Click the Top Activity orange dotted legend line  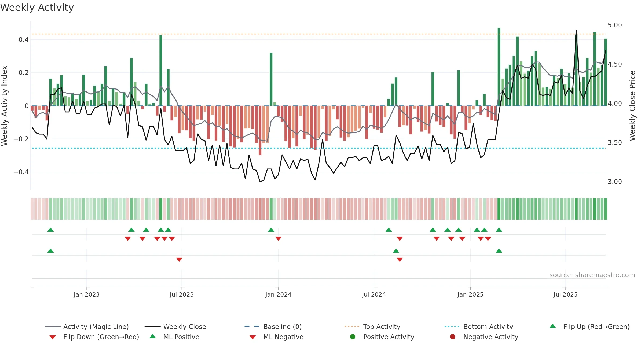pyautogui.click(x=352, y=327)
